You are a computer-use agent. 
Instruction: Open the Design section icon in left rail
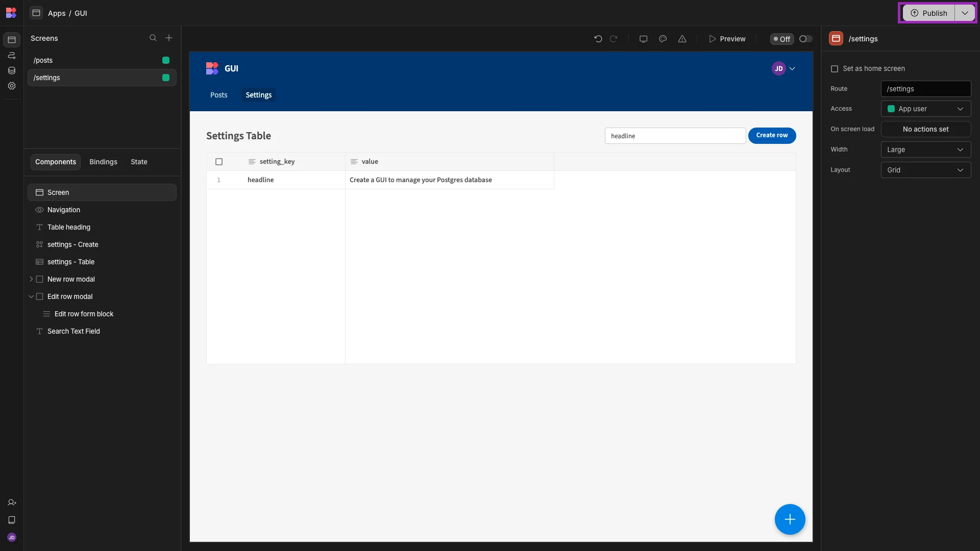pyautogui.click(x=12, y=40)
